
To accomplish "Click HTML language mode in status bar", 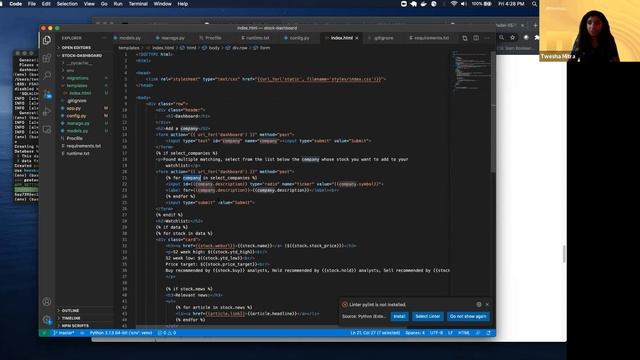I will (464, 333).
